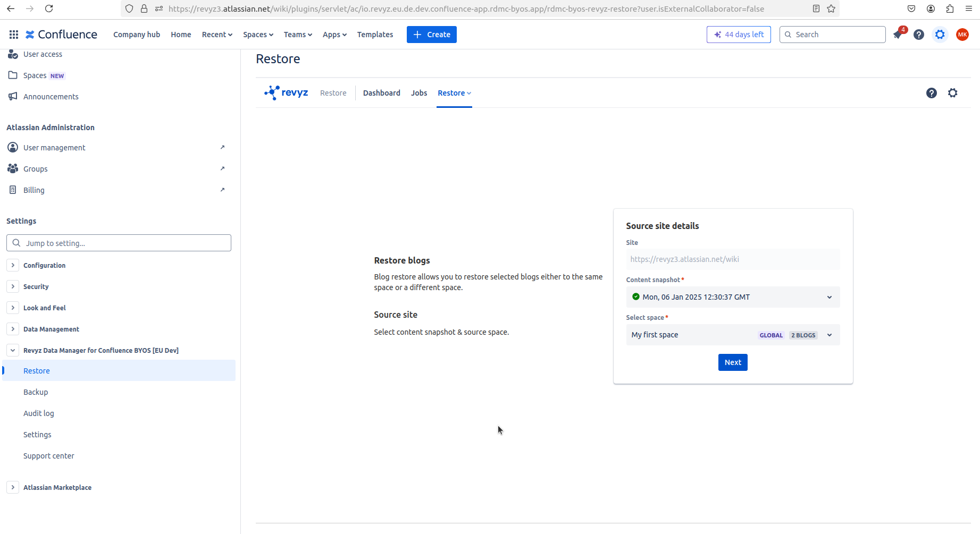The height and width of the screenshot is (534, 980).
Task: Switch to the Dashboard tab
Action: [x=382, y=93]
